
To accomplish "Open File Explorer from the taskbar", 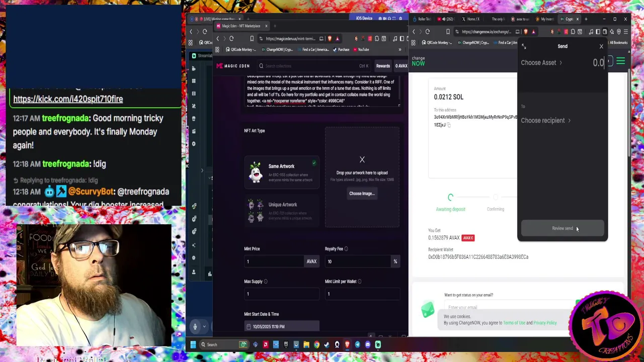I will (306, 344).
